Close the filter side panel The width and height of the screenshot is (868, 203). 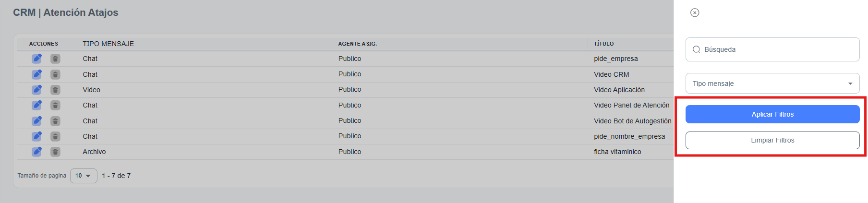pos(695,13)
